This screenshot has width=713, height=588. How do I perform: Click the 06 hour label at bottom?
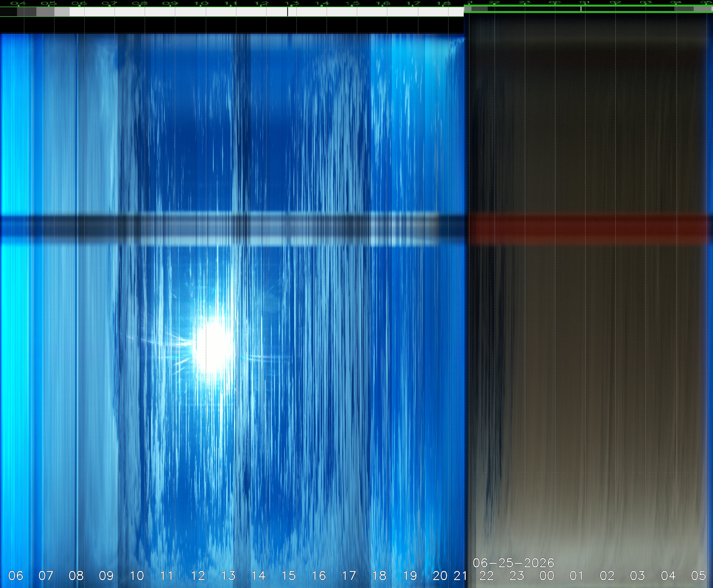click(x=16, y=575)
